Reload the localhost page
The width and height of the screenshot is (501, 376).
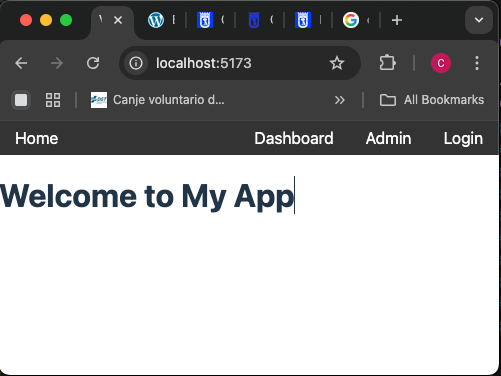tap(93, 63)
